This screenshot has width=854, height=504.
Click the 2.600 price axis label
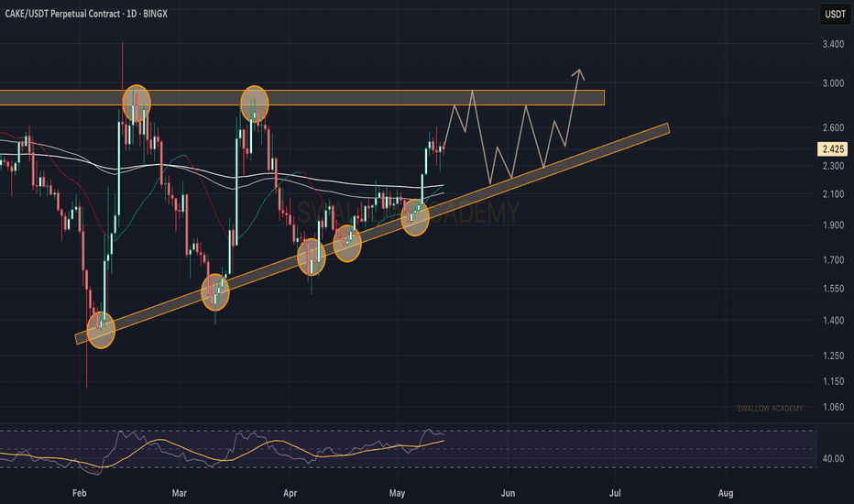click(833, 127)
